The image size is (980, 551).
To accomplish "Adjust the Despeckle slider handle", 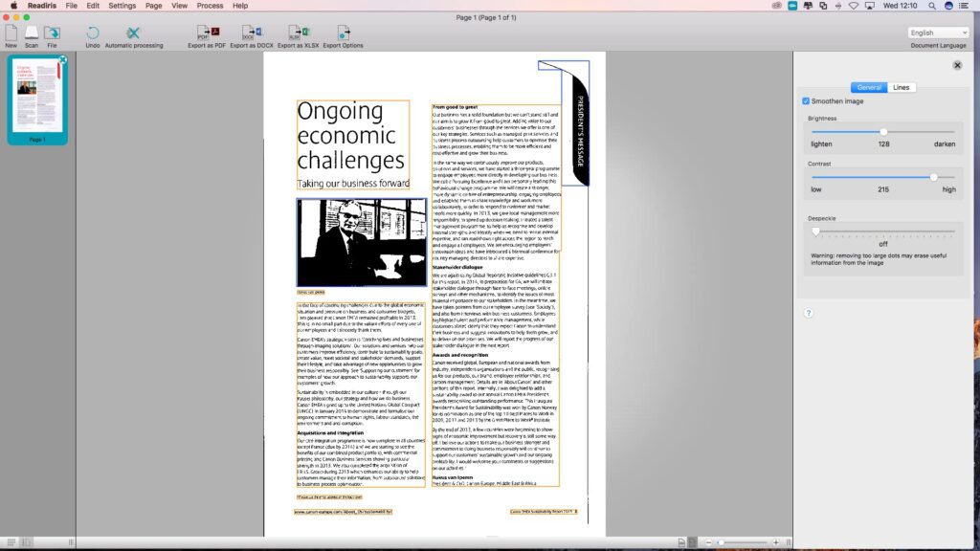I will point(815,231).
